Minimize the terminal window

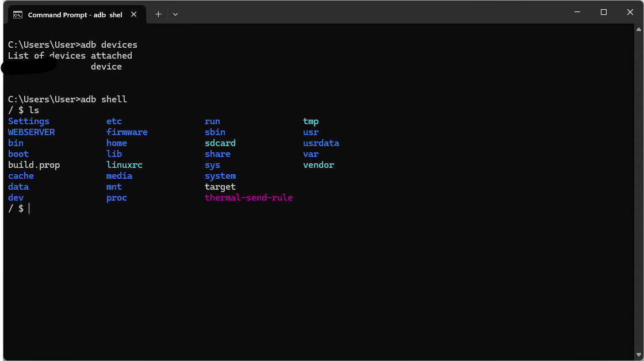577,12
